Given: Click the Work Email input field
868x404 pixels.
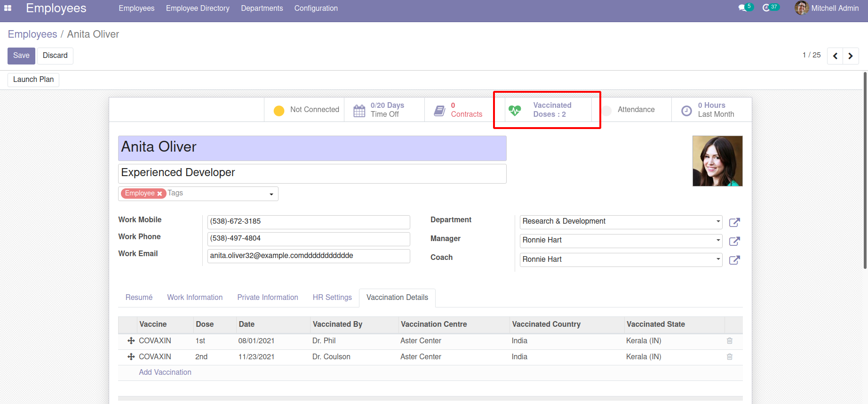Looking at the screenshot, I should [309, 256].
